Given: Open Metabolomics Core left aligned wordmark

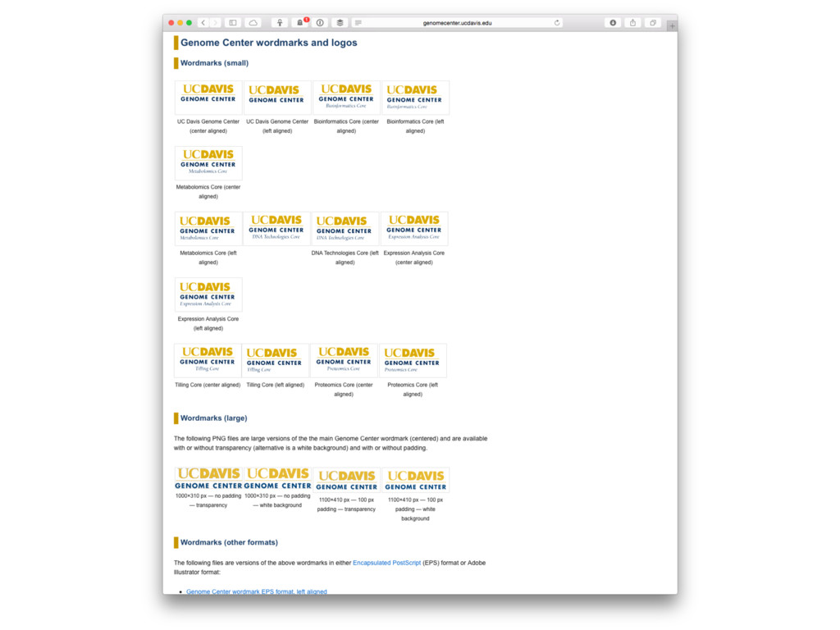Looking at the screenshot, I should coord(208,229).
